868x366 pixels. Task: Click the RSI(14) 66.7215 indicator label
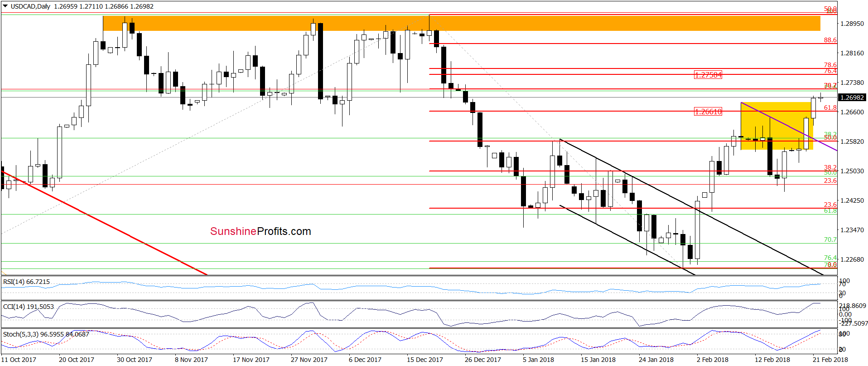click(x=26, y=282)
